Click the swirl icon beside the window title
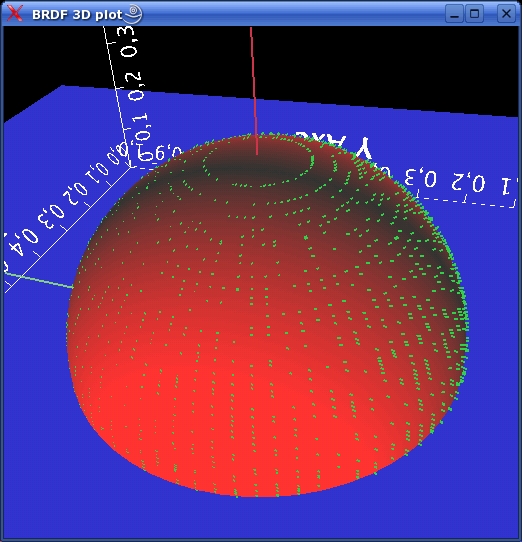Image resolution: width=522 pixels, height=542 pixels. point(133,14)
